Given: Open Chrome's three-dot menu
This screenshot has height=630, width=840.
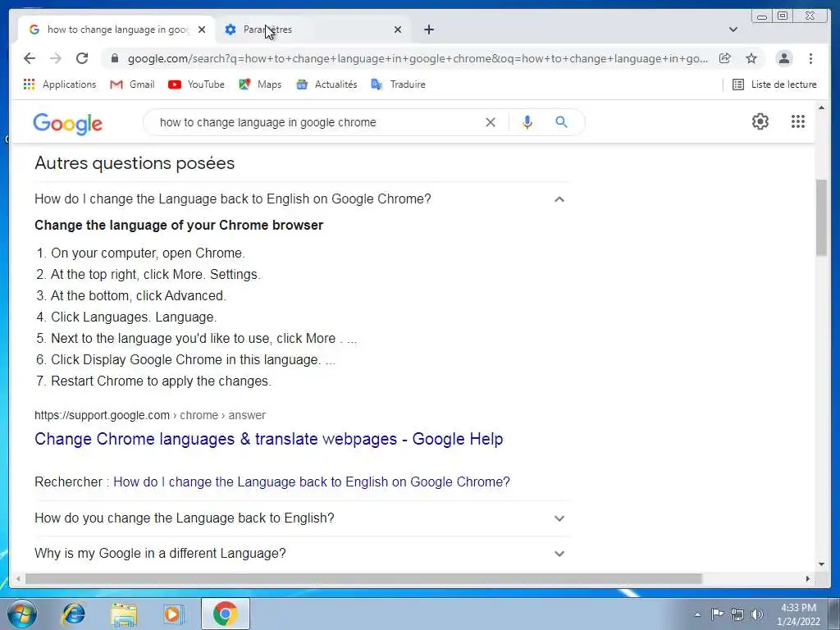Looking at the screenshot, I should [x=810, y=58].
